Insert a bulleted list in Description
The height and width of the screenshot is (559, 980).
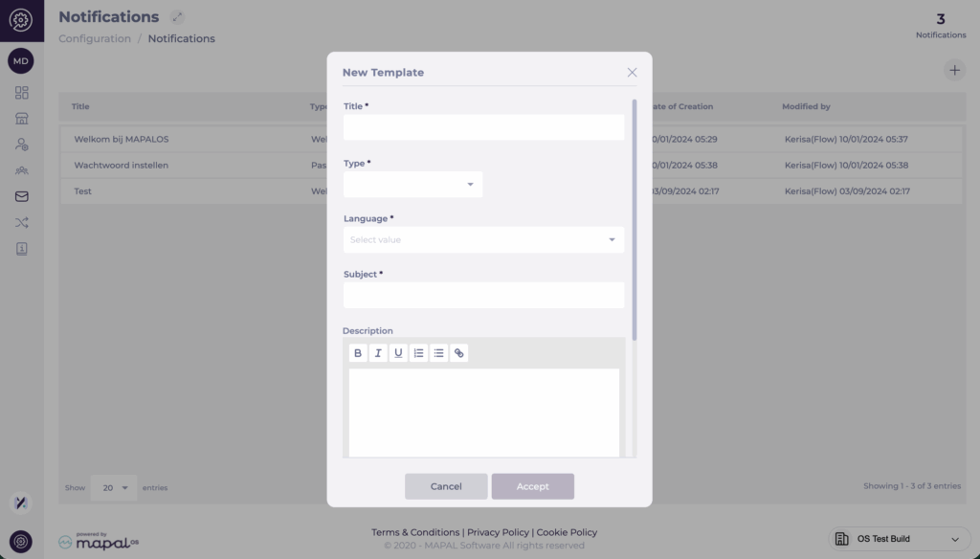coord(438,353)
